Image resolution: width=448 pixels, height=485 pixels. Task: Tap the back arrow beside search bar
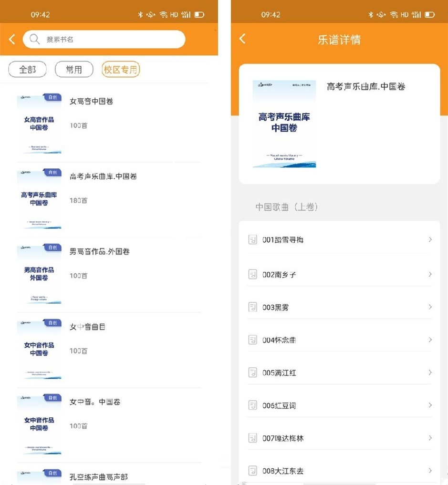tap(12, 39)
